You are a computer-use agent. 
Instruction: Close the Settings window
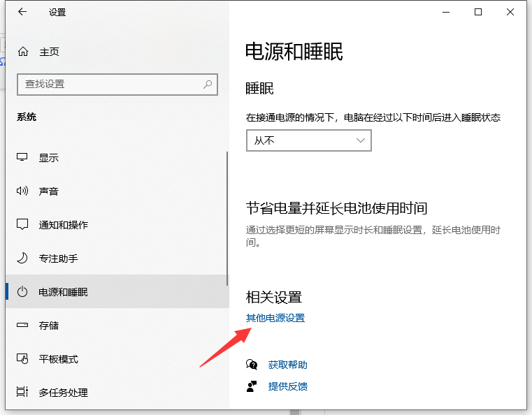(x=510, y=12)
